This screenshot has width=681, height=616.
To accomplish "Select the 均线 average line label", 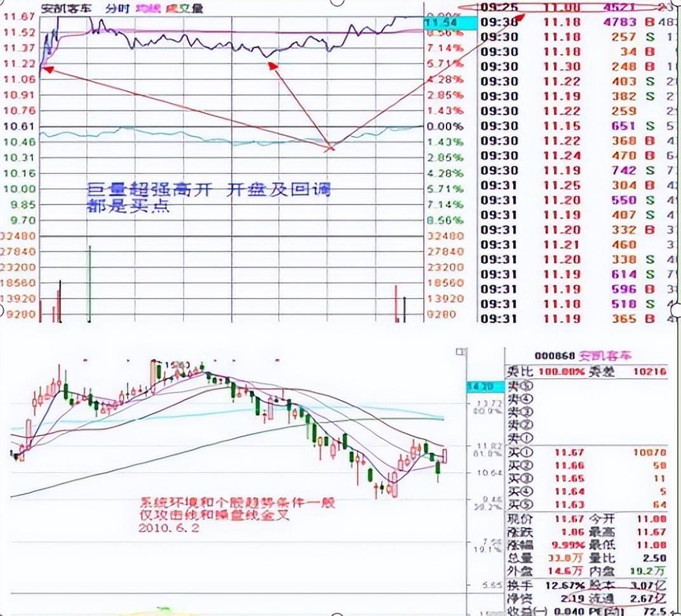I will [149, 8].
